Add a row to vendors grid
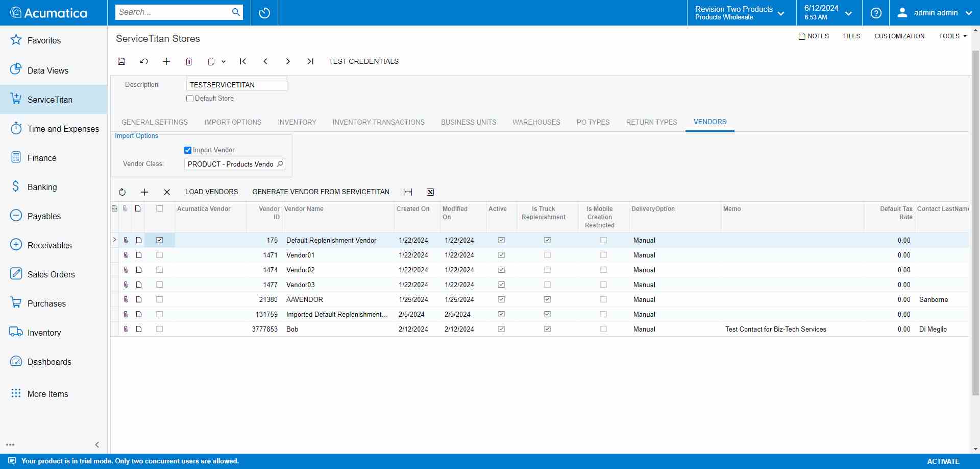Screen dimensions: 980x469 (x=144, y=192)
